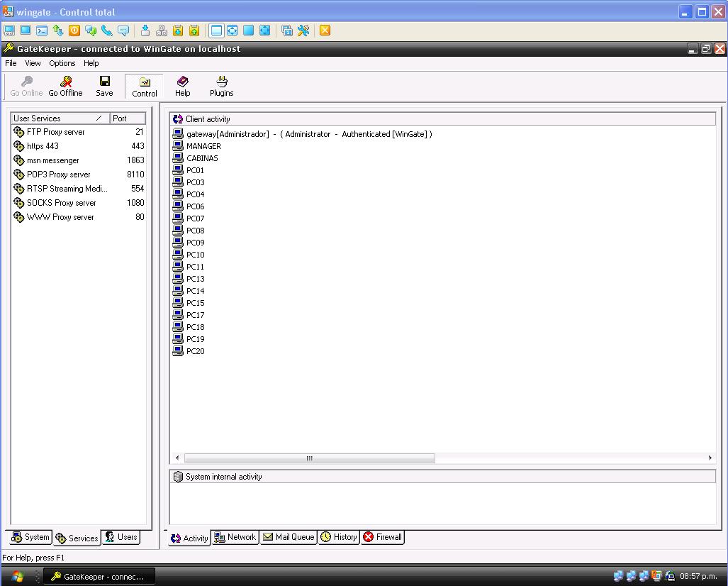Image resolution: width=728 pixels, height=586 pixels.
Task: Sort by the Port column header
Action: [128, 118]
